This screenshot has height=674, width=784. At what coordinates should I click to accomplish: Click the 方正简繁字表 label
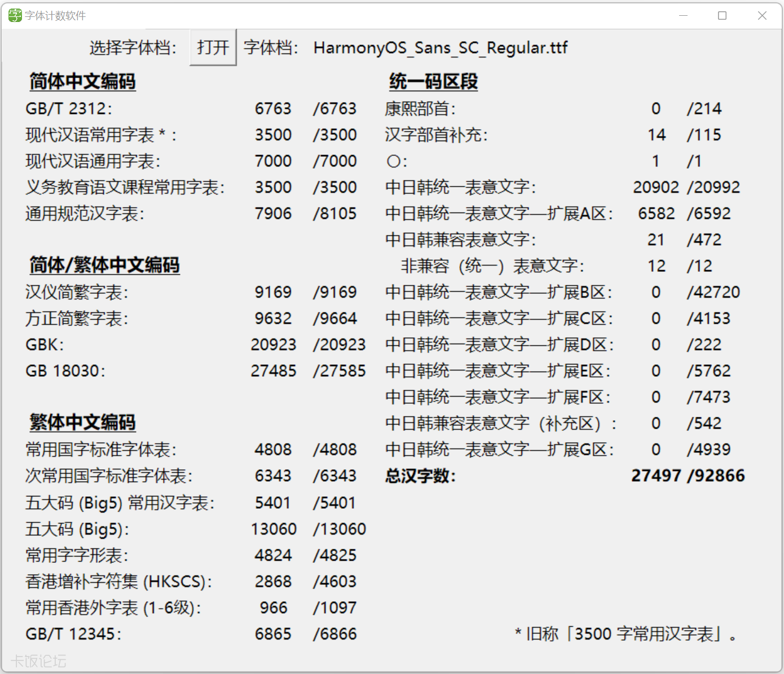click(77, 319)
